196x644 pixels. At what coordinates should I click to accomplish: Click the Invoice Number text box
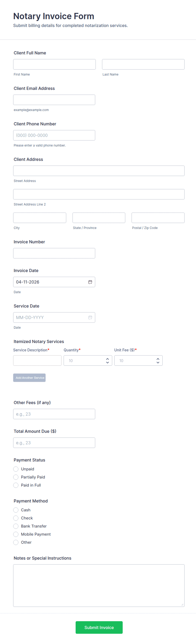click(54, 253)
